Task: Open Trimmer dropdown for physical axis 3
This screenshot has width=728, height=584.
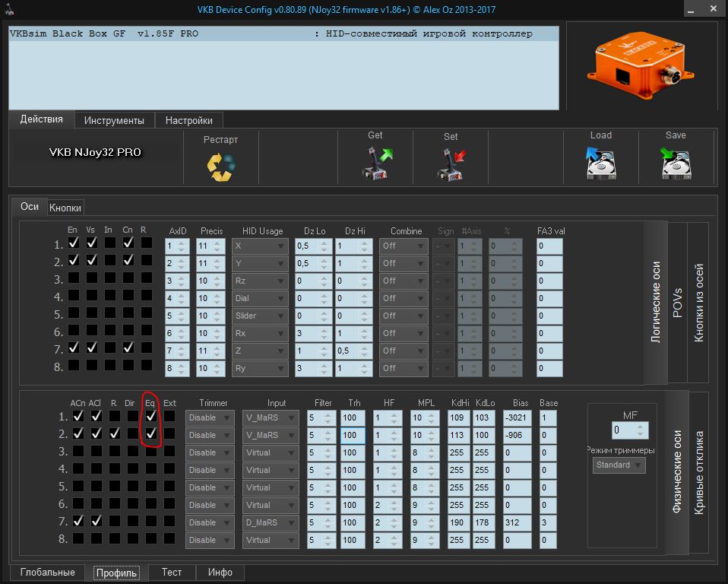Action: 210,452
